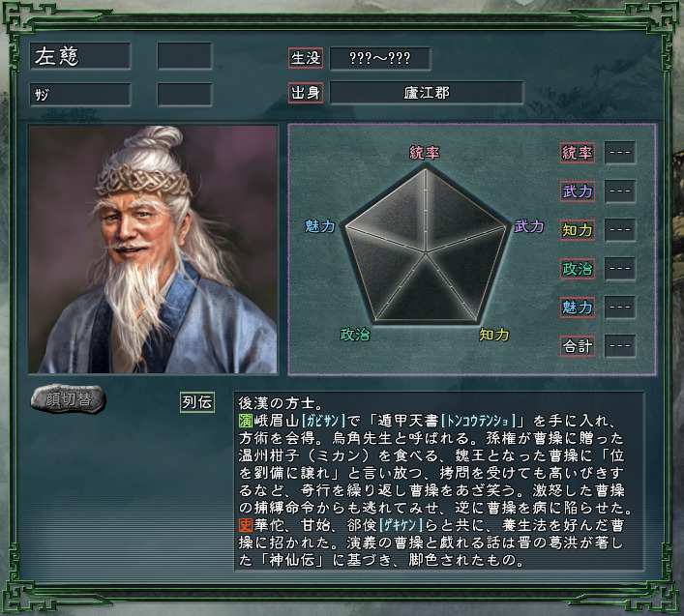Select the 政治 stat label in list
Viewport: 684px width, 616px height.
coord(578,269)
